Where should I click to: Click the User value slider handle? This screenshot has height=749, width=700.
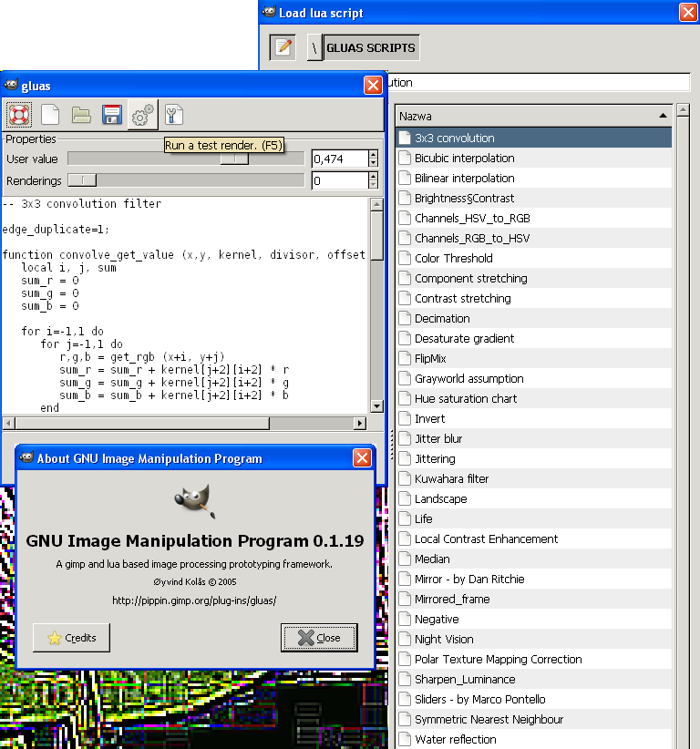[x=234, y=159]
